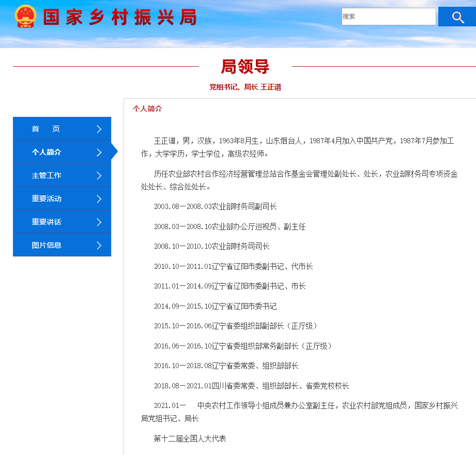Click the chevron arrow beside 个人简介
This screenshot has height=455, width=476.
99,152
